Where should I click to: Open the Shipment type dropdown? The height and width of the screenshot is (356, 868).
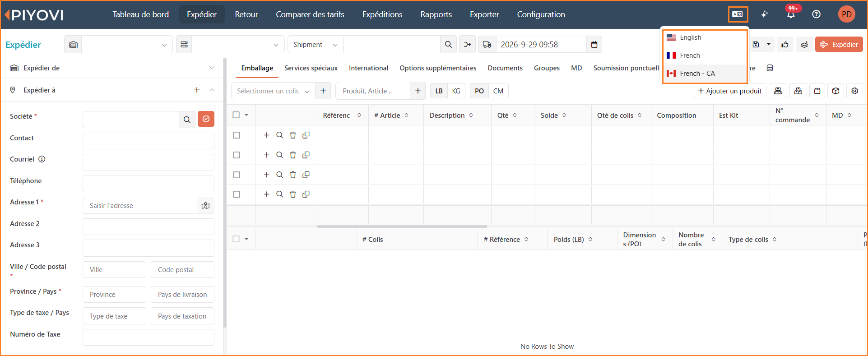click(316, 44)
